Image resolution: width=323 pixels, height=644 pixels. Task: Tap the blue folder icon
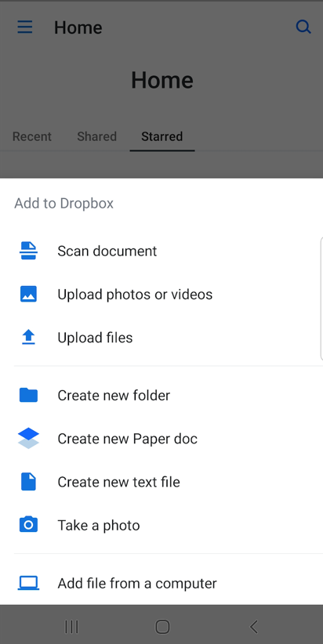28,395
